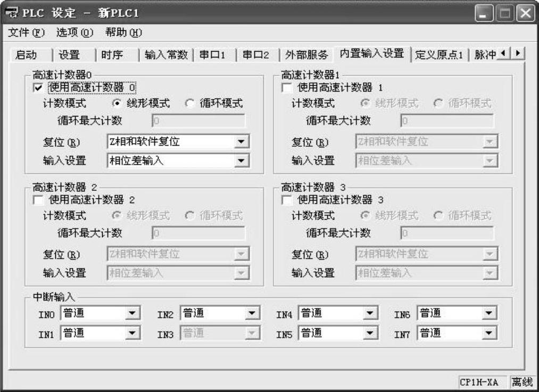Screen dimensions: 539x392
Task: Click the CP1H-XA status bar entry
Action: click(483, 382)
